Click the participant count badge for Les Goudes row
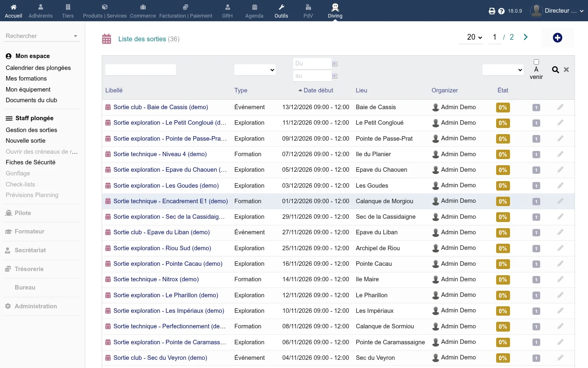Screen dimensions: 588x368 click(536, 186)
